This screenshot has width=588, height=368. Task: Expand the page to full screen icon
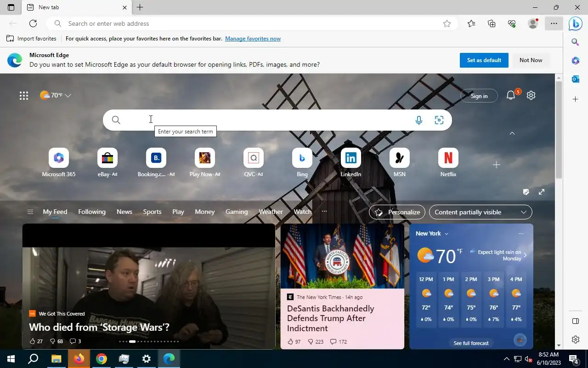(x=542, y=192)
